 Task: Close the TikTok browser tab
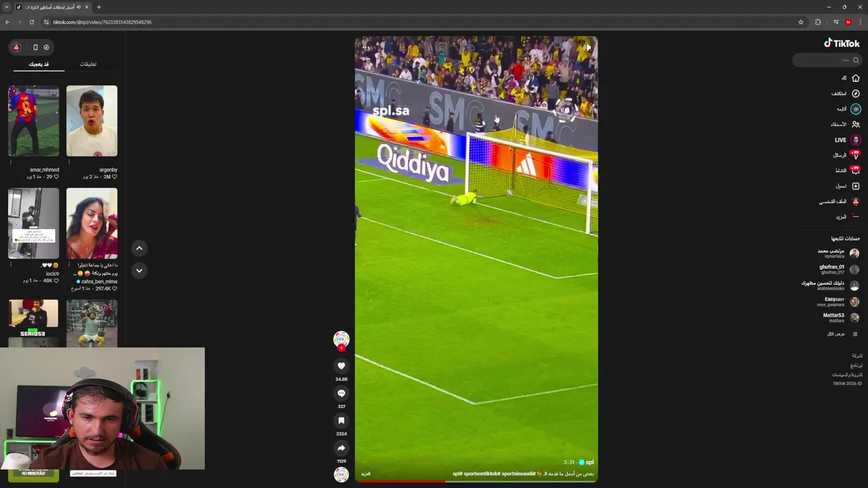coord(86,7)
